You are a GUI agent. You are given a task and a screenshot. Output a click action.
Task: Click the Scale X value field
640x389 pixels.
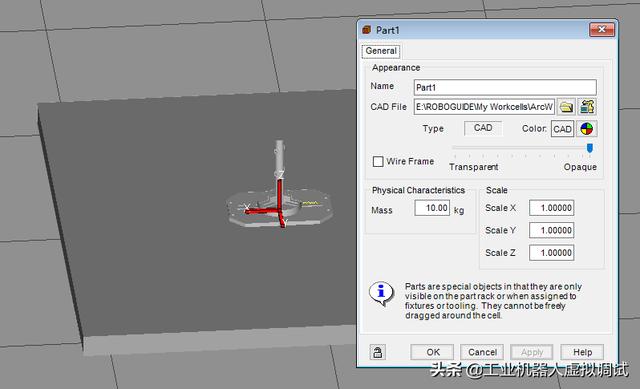[x=551, y=208]
